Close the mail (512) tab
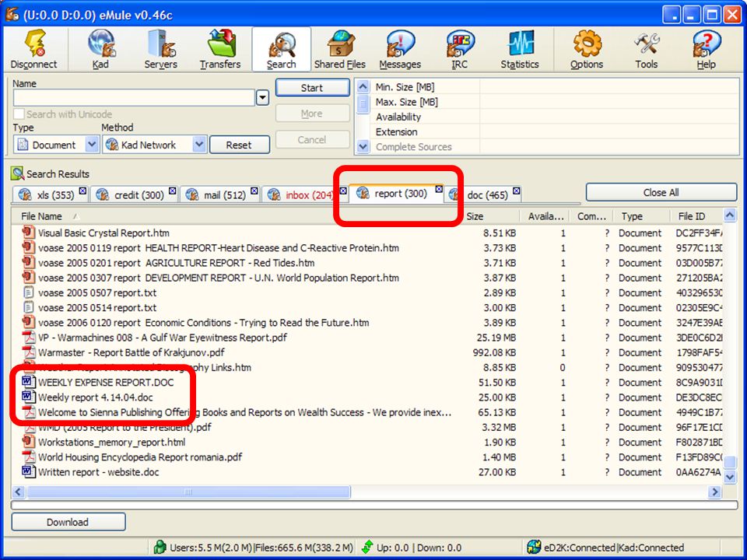747x560 pixels. [x=254, y=191]
